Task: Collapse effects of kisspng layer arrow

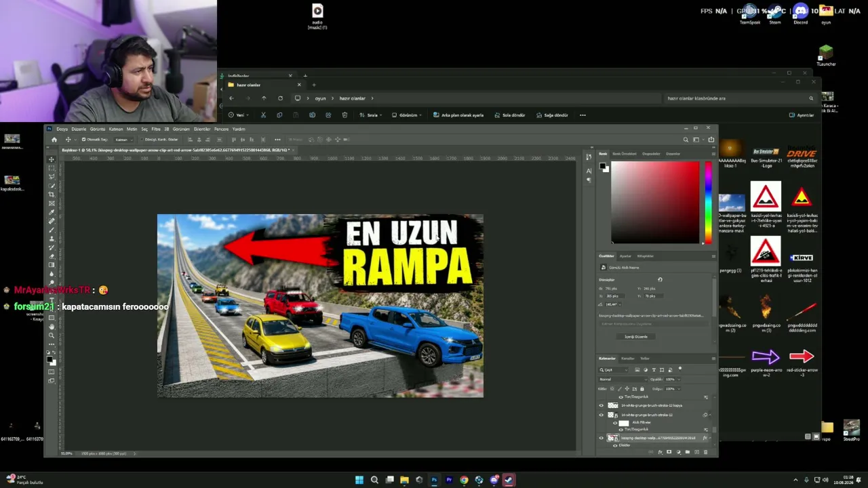Action: 709,438
